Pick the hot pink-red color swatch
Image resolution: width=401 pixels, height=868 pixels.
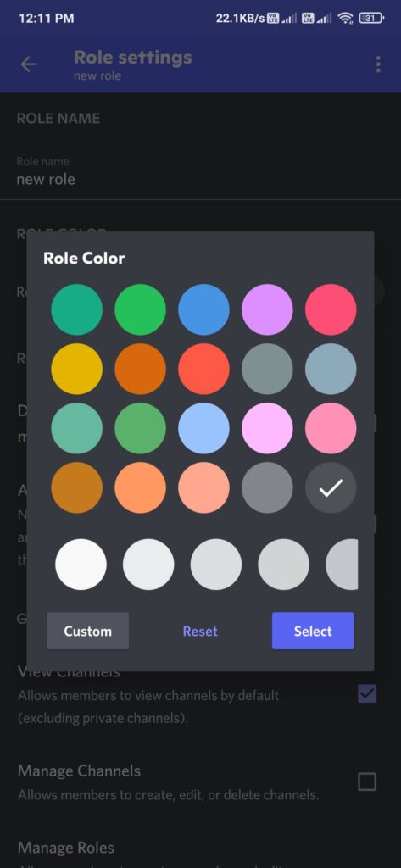pyautogui.click(x=331, y=309)
